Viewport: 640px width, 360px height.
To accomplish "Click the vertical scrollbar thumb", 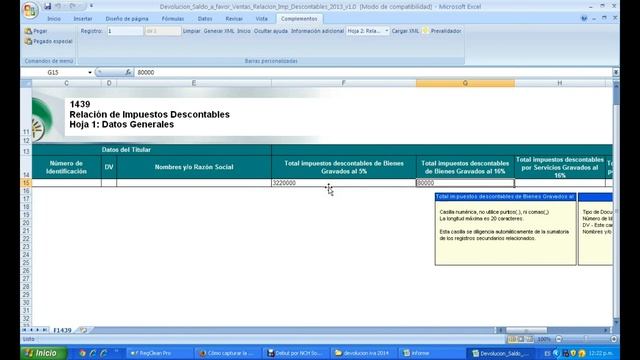I will [x=616, y=95].
